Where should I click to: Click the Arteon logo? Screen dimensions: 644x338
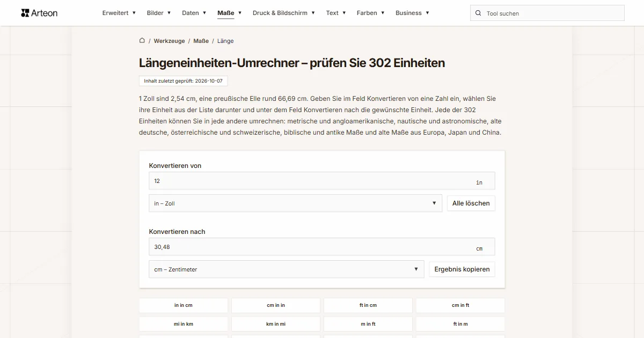pos(39,13)
